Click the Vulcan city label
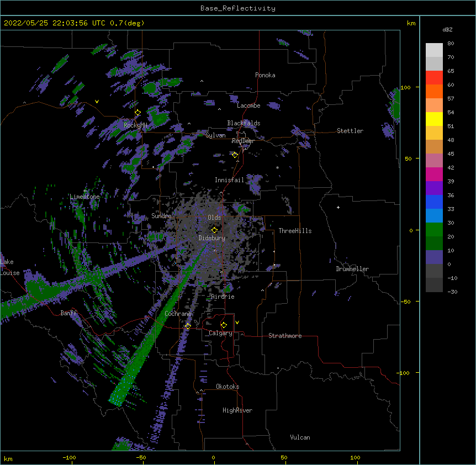 click(300, 437)
